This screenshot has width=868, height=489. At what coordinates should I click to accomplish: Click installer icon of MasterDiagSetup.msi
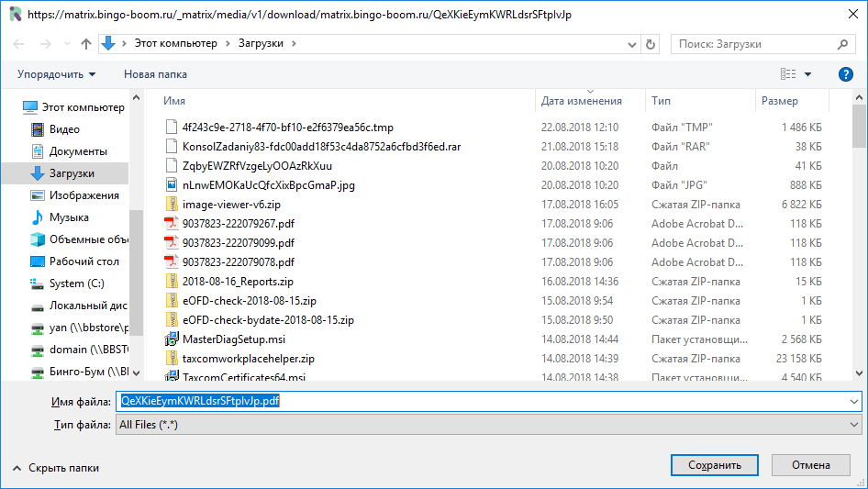tap(172, 339)
